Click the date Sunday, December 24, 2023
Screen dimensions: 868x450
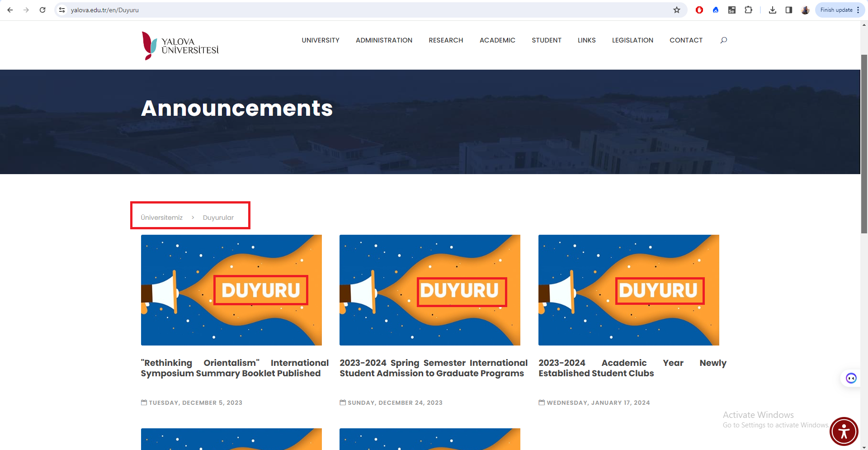(x=395, y=403)
